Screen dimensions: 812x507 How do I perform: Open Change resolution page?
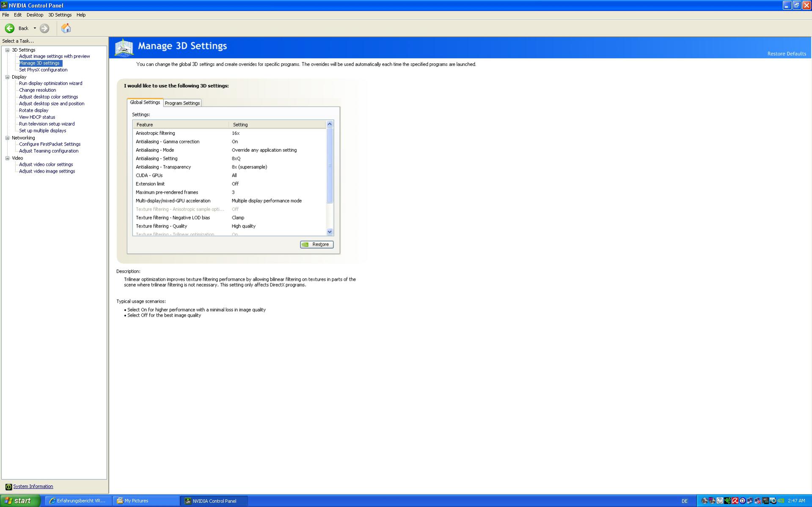coord(37,90)
